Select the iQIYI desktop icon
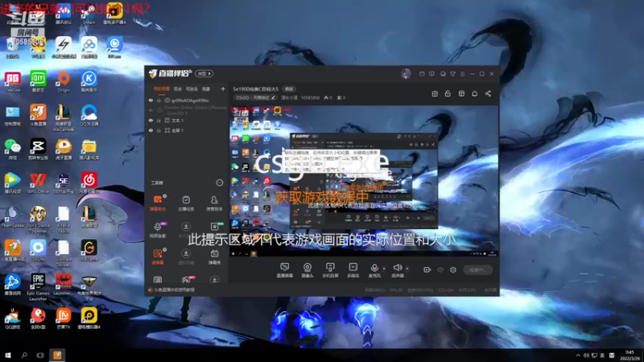Screen dimensions: 644x362 38,81
